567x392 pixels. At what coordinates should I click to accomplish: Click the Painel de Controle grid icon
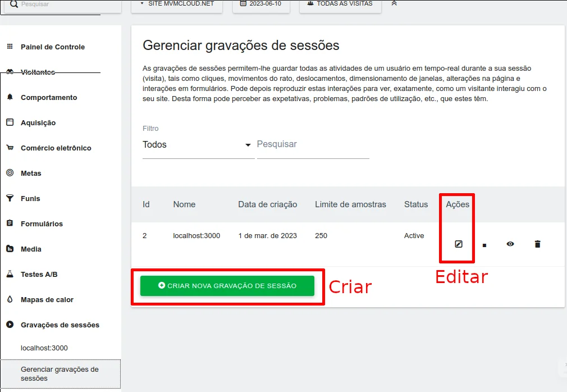[x=10, y=47]
